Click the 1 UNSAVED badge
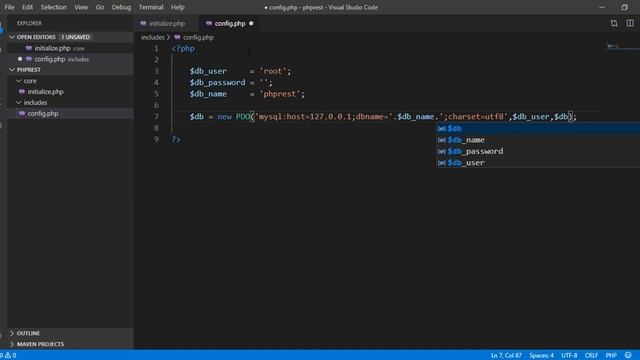This screenshot has height=360, width=640. (76, 37)
